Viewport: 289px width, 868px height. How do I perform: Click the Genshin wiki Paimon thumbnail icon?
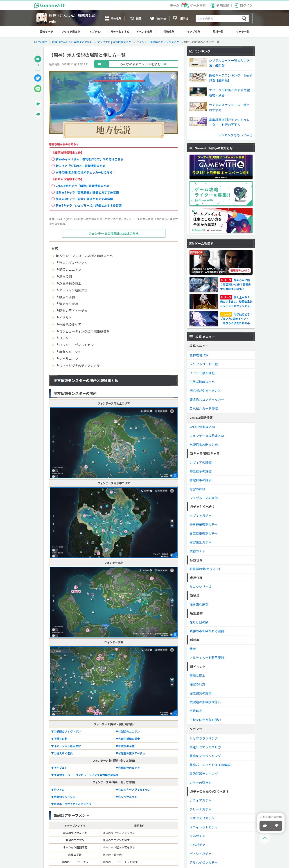(x=42, y=18)
